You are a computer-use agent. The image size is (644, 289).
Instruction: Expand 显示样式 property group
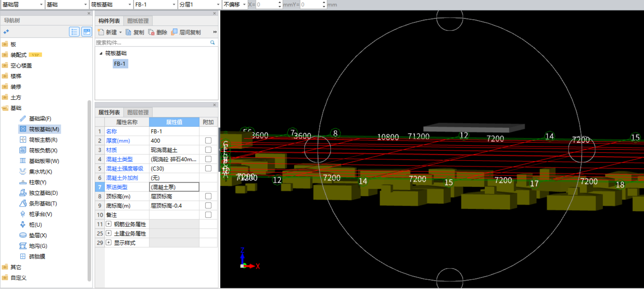tap(109, 243)
